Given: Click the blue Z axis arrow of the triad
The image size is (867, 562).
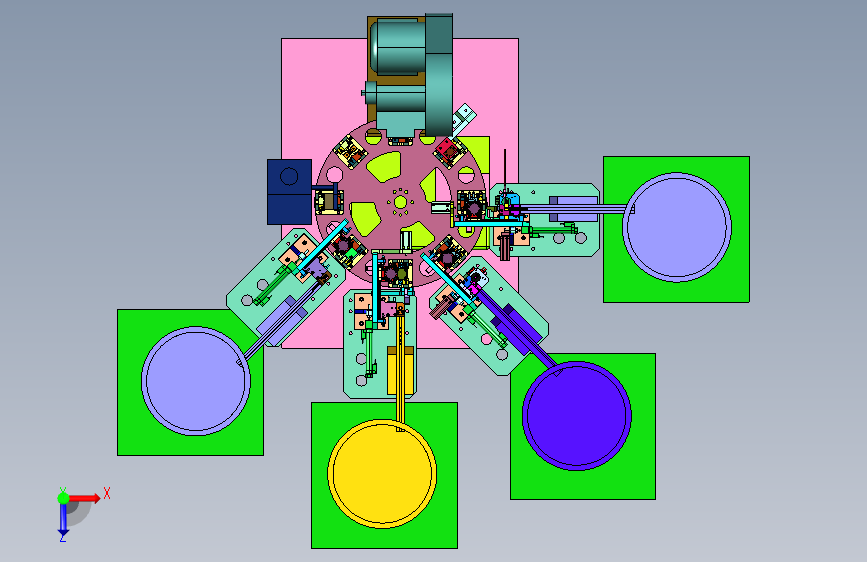Looking at the screenshot, I should (63, 518).
